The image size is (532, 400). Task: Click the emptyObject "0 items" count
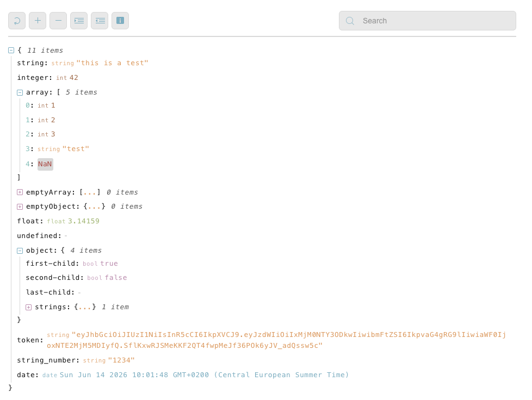(x=127, y=207)
